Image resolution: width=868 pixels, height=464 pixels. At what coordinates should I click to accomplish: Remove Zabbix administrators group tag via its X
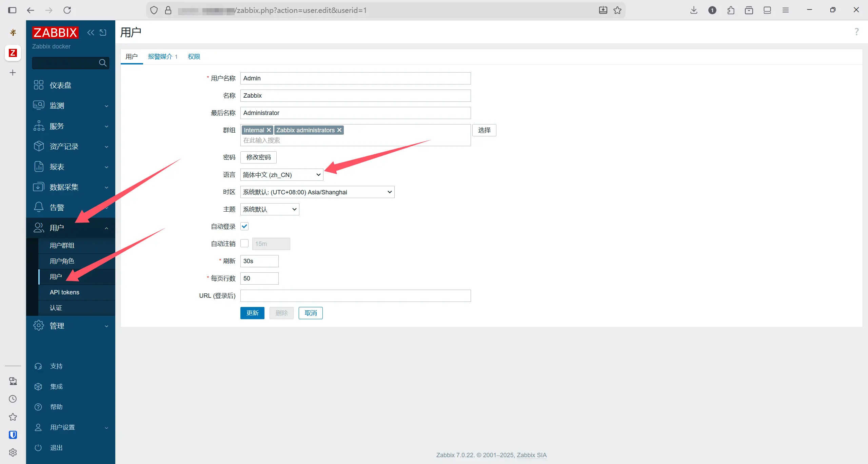[x=339, y=130]
